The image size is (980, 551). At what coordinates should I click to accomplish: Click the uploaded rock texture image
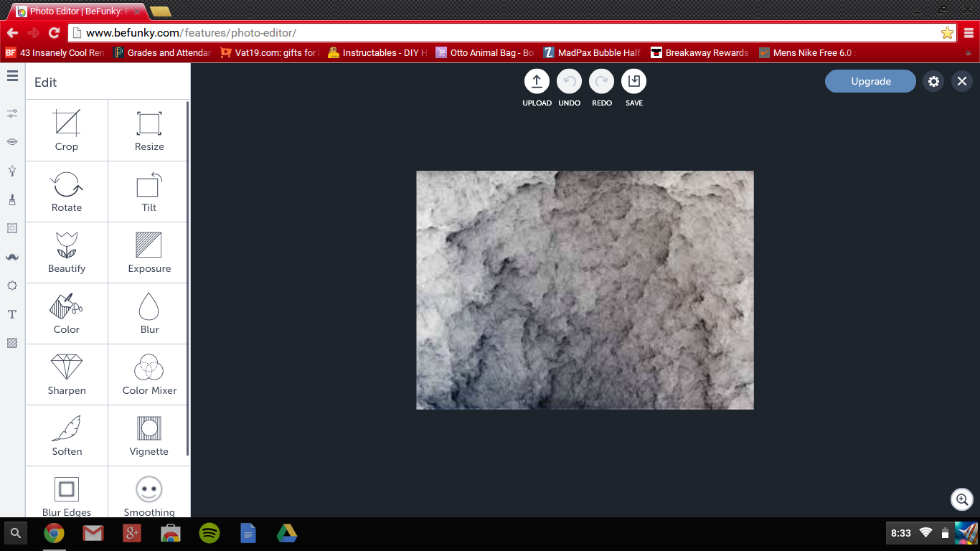pos(585,290)
